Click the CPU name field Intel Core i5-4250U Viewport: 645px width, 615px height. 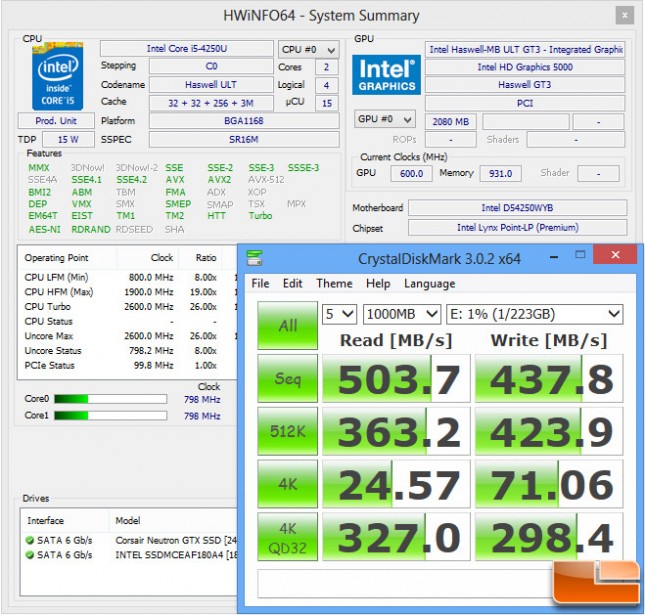tap(187, 49)
